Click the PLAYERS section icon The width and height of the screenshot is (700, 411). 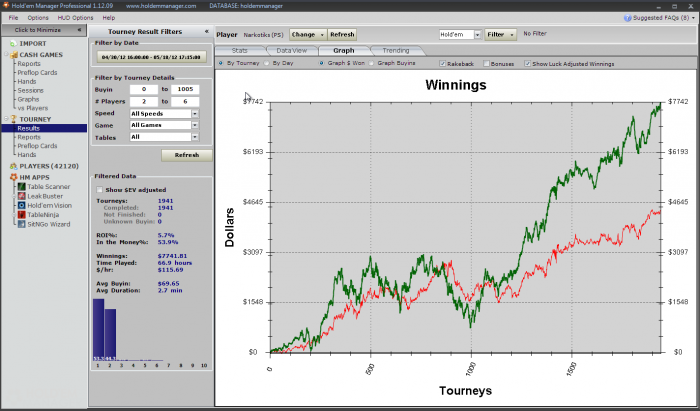[13, 166]
